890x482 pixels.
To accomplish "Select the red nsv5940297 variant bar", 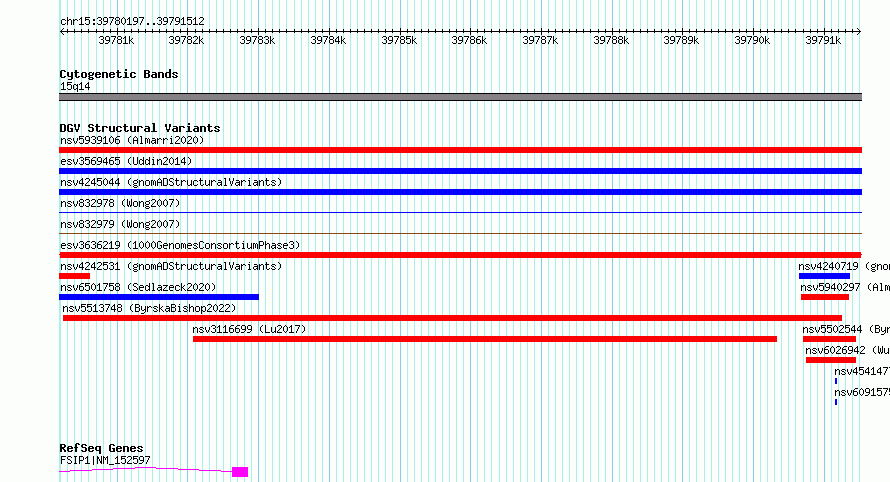I will click(825, 297).
